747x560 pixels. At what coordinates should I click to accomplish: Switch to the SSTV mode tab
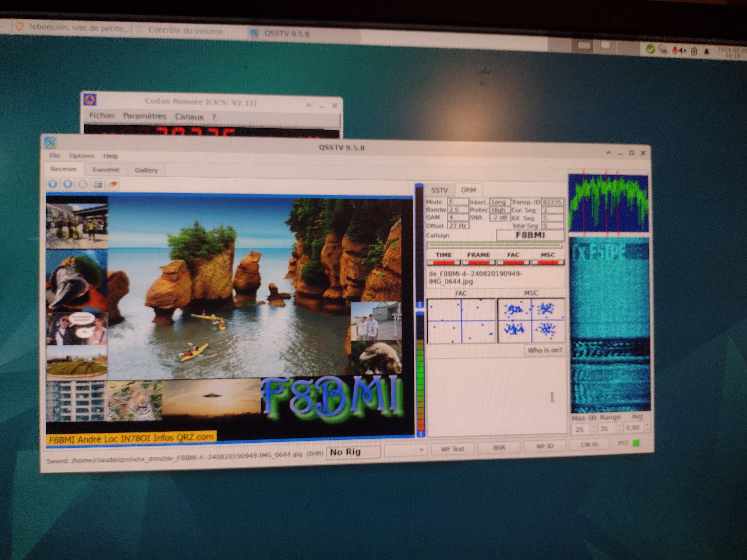coord(439,190)
